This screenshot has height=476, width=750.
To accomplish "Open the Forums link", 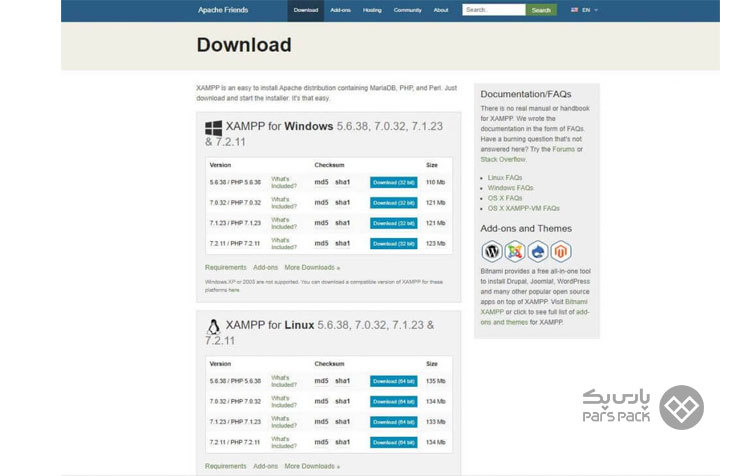I will pyautogui.click(x=563, y=149).
